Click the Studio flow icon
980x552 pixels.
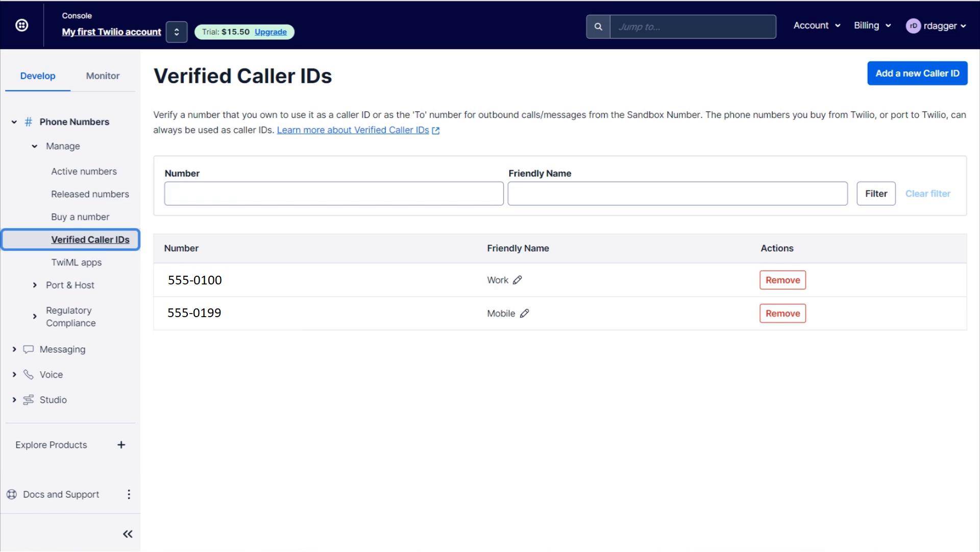pos(29,400)
